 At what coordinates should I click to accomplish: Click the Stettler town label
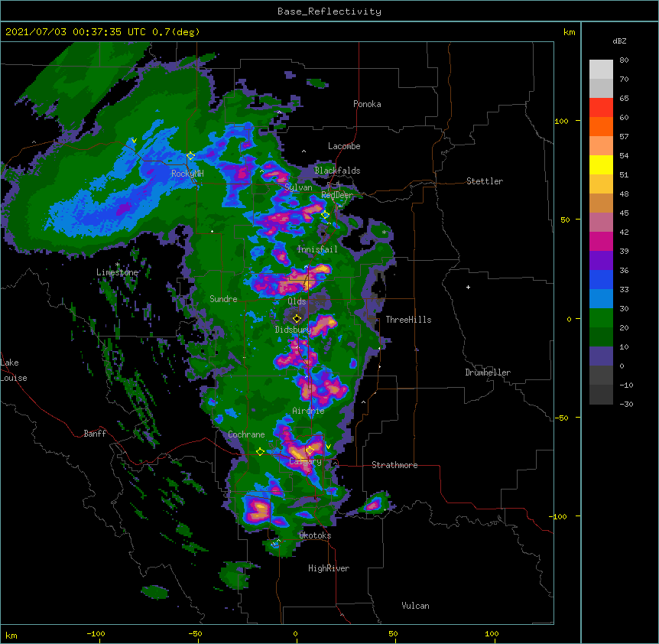click(x=485, y=181)
